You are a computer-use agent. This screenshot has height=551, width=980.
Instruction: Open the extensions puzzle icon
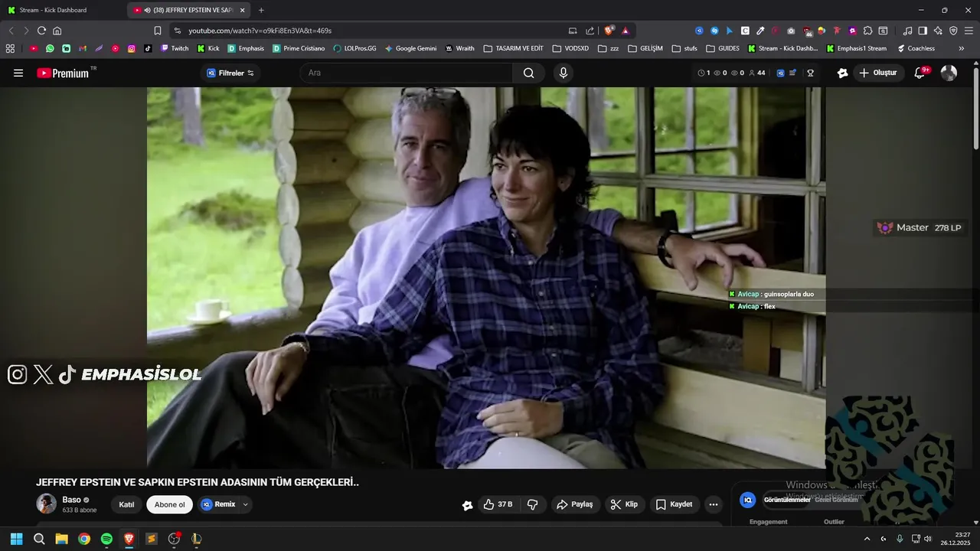[x=867, y=31]
